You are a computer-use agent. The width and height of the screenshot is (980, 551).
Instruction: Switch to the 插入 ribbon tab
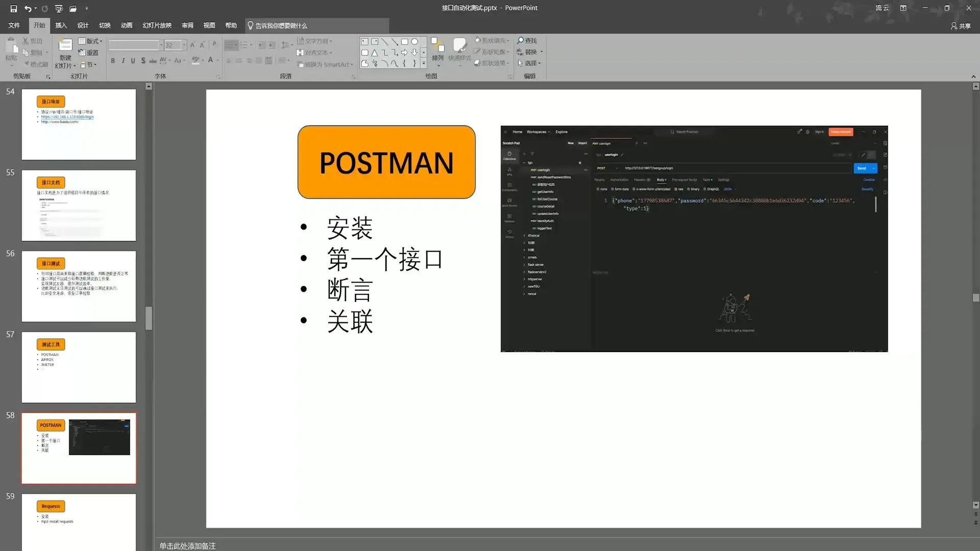61,25
